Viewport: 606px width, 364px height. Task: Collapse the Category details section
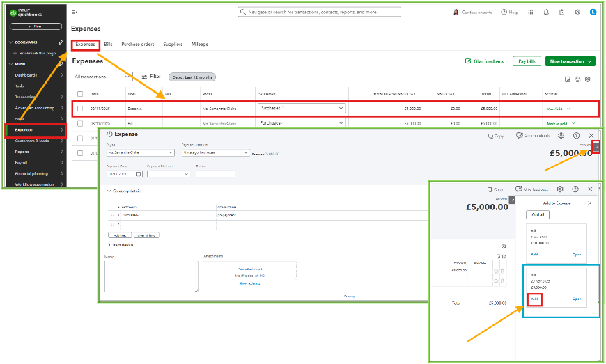[109, 191]
